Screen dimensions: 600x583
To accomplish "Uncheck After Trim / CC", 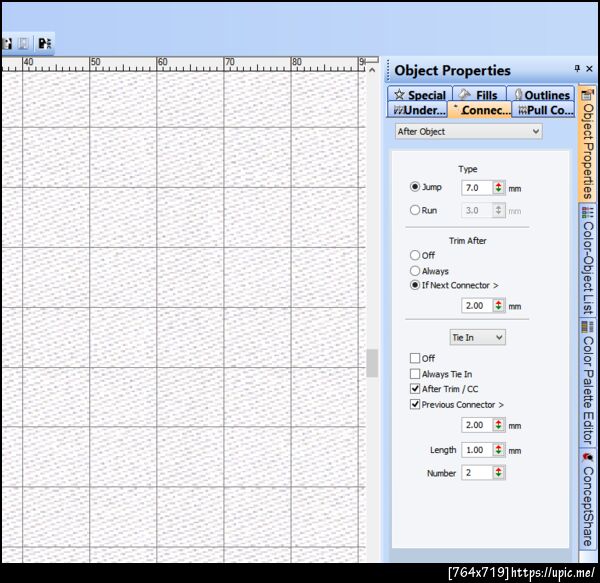I will 415,389.
